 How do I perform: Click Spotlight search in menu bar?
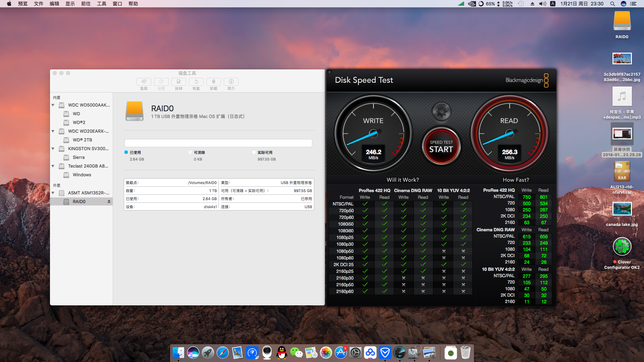point(612,4)
